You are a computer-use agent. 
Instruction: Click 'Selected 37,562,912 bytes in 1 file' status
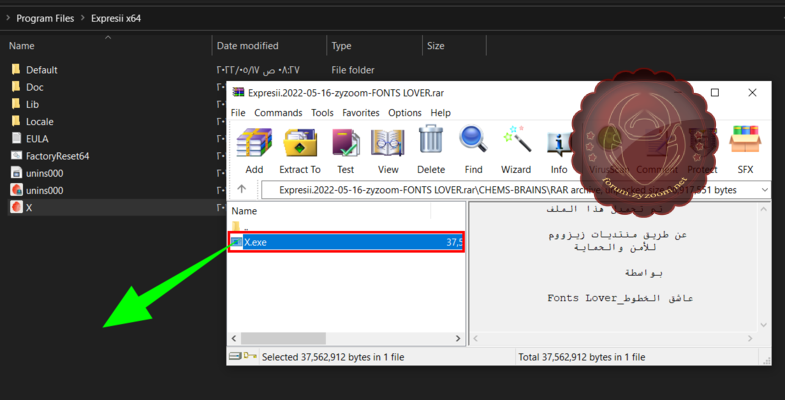[x=333, y=357]
